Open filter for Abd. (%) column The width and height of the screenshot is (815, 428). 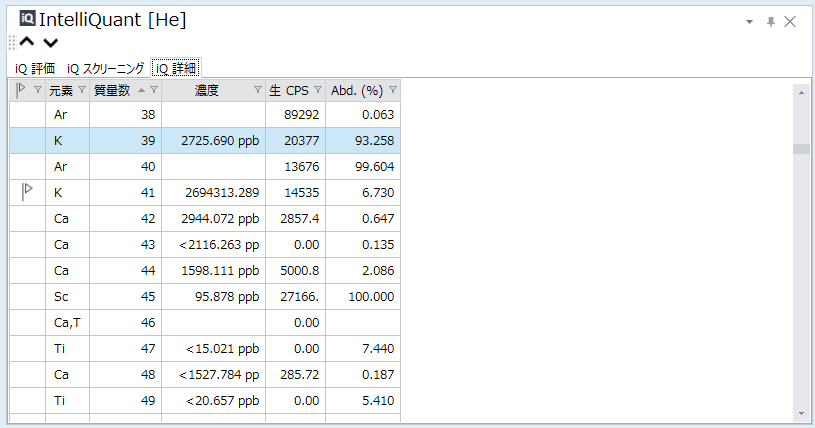(393, 90)
